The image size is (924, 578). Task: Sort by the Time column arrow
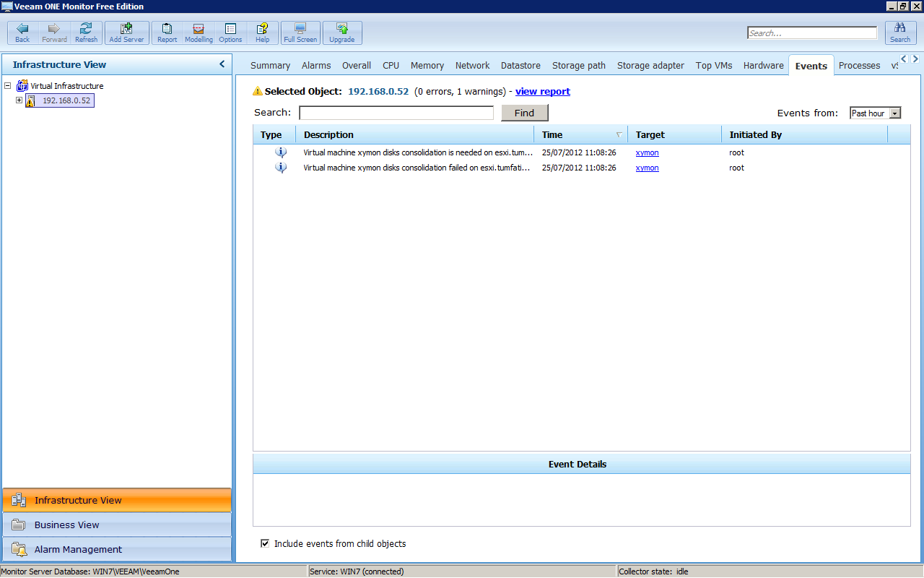619,135
